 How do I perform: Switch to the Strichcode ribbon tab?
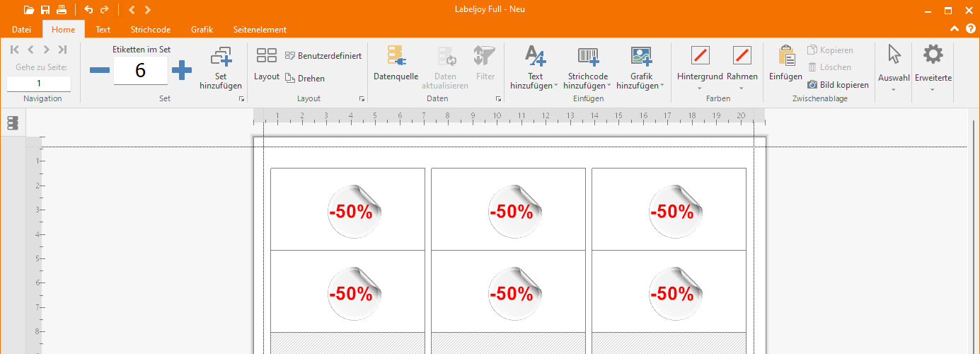click(x=150, y=30)
